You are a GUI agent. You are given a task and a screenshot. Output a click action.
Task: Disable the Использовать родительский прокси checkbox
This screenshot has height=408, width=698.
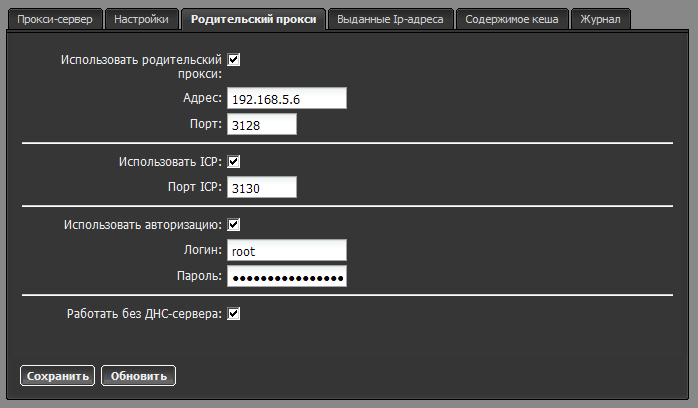234,60
